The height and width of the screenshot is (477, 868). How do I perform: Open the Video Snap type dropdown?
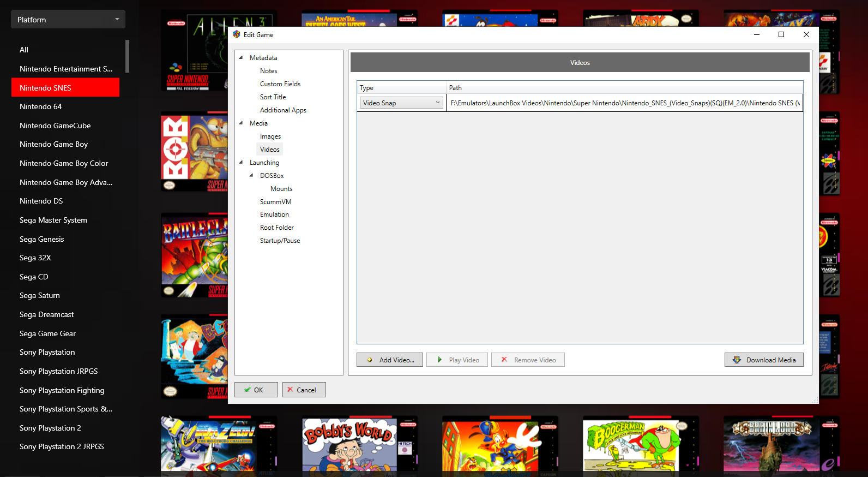[x=401, y=103]
